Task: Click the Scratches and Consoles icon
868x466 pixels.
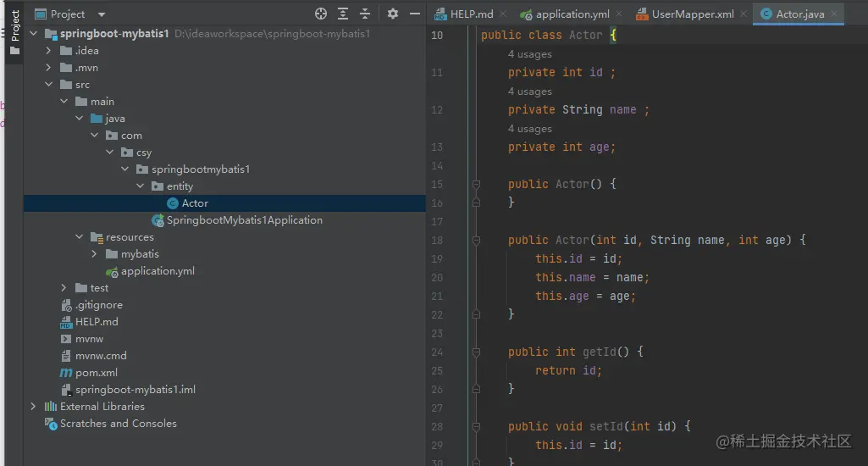Action: [x=50, y=424]
